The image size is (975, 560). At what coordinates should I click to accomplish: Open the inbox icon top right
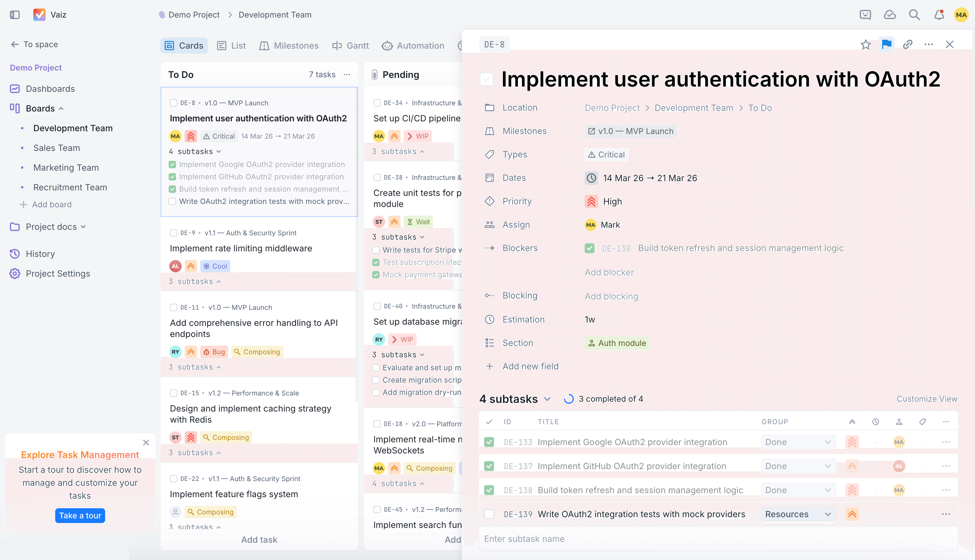click(865, 14)
